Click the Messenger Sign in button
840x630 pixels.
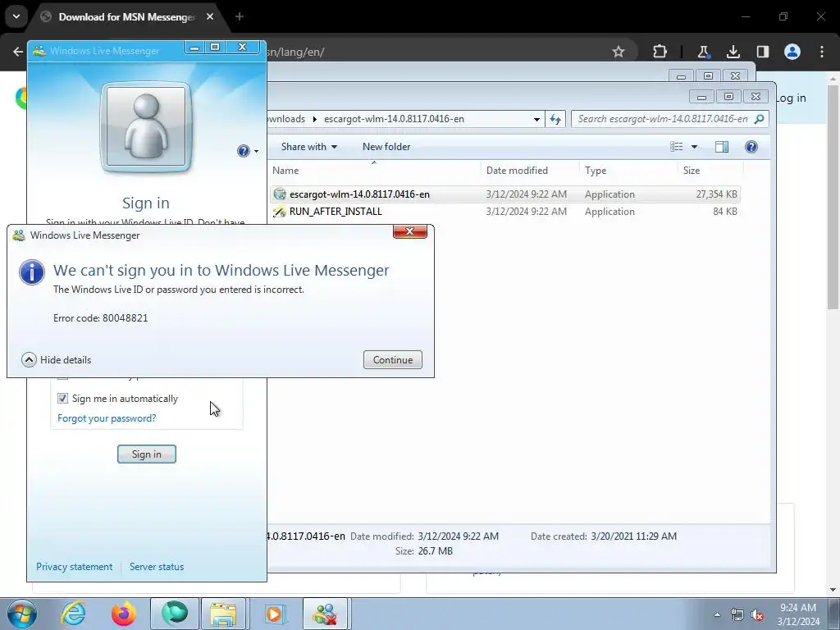click(147, 454)
